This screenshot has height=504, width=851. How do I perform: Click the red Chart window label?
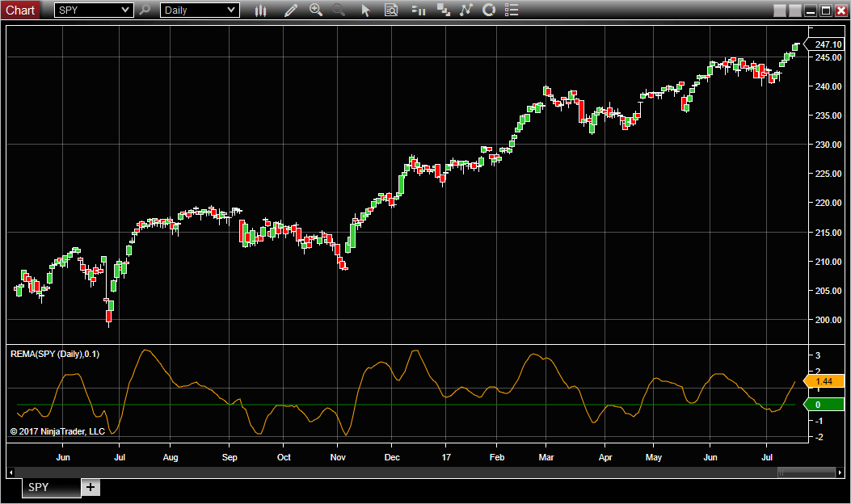tap(20, 10)
